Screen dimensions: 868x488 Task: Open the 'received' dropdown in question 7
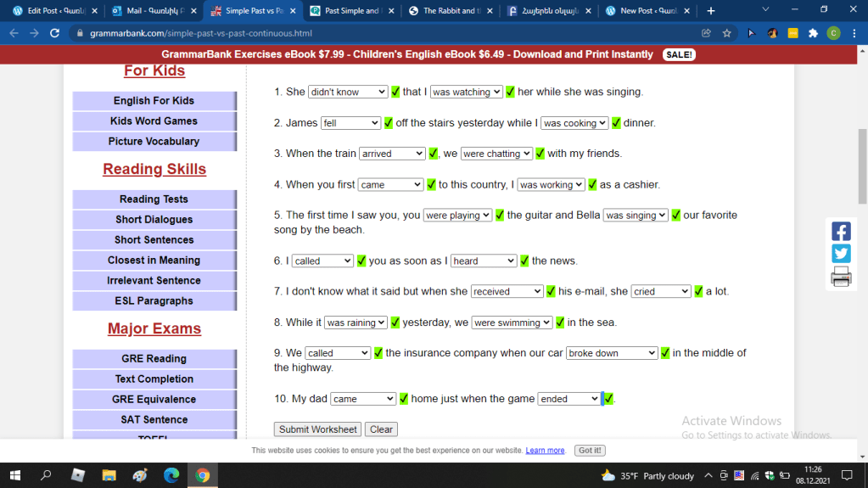[507, 291]
